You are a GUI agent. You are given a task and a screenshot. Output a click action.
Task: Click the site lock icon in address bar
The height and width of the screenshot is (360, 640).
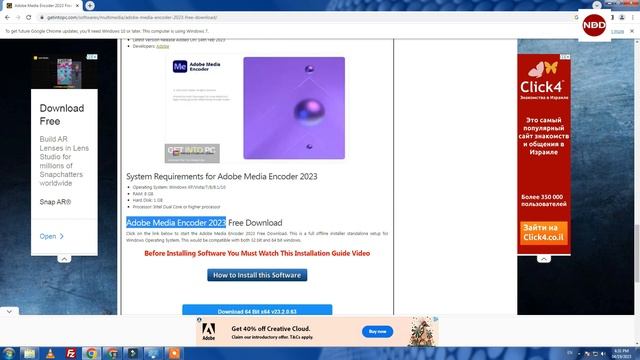(42, 18)
